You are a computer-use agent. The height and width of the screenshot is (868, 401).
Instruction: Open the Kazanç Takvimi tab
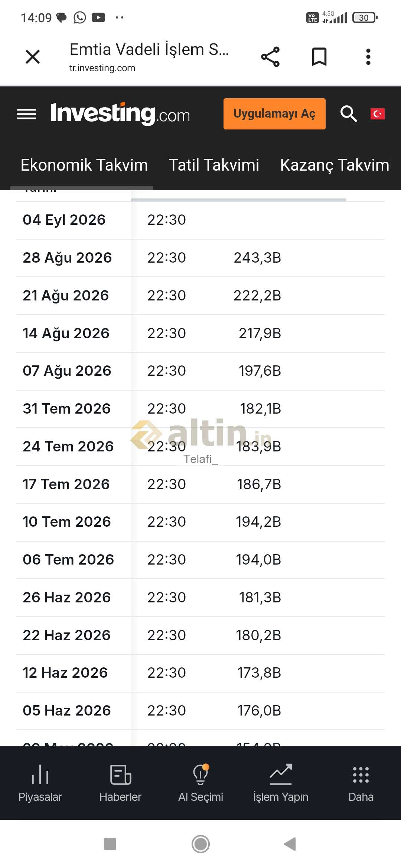click(335, 165)
